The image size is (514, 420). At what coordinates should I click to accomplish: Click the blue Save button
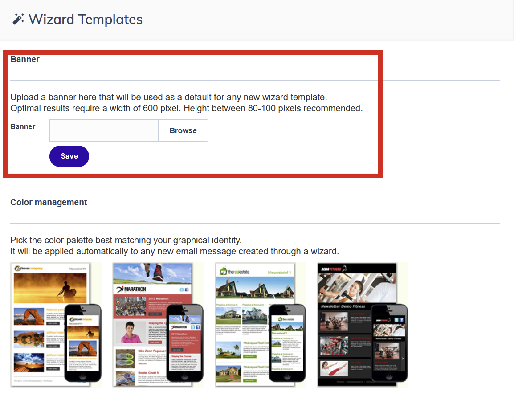(69, 156)
